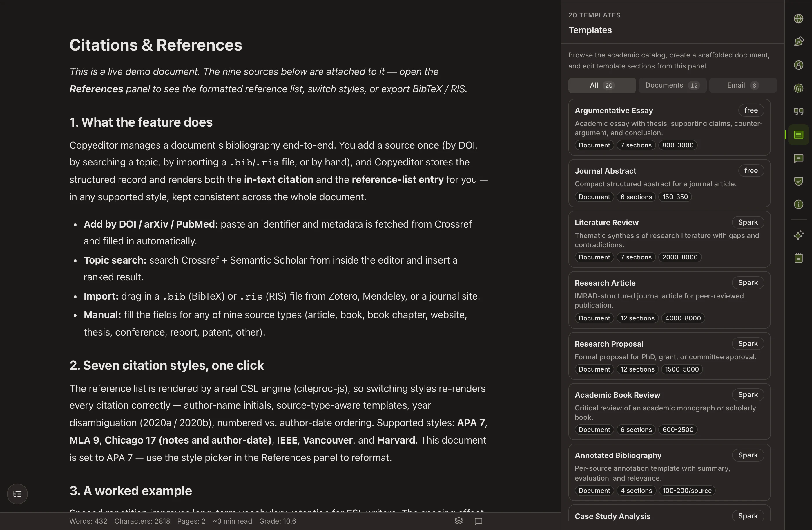Click the 150-350 word range tag
812x530 pixels.
point(675,197)
